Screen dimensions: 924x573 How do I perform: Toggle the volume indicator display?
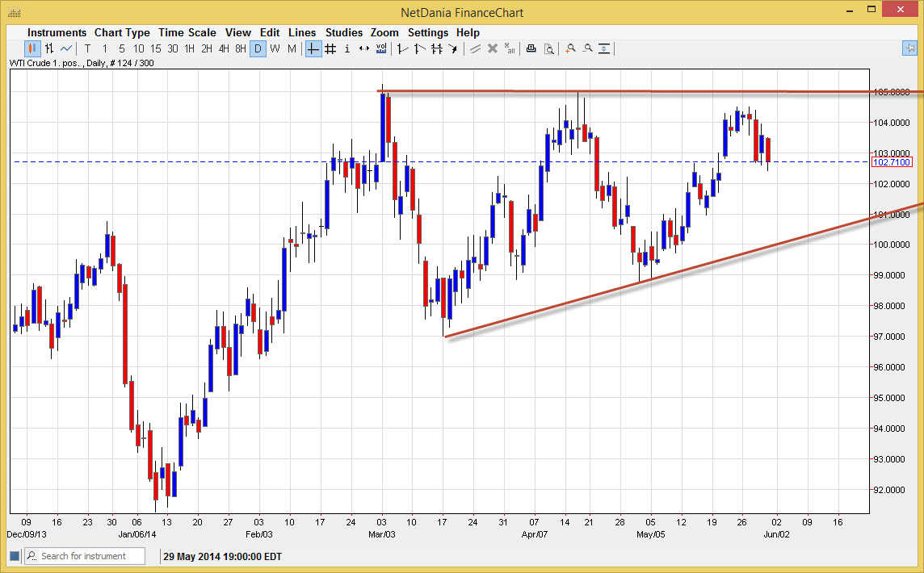(x=380, y=48)
